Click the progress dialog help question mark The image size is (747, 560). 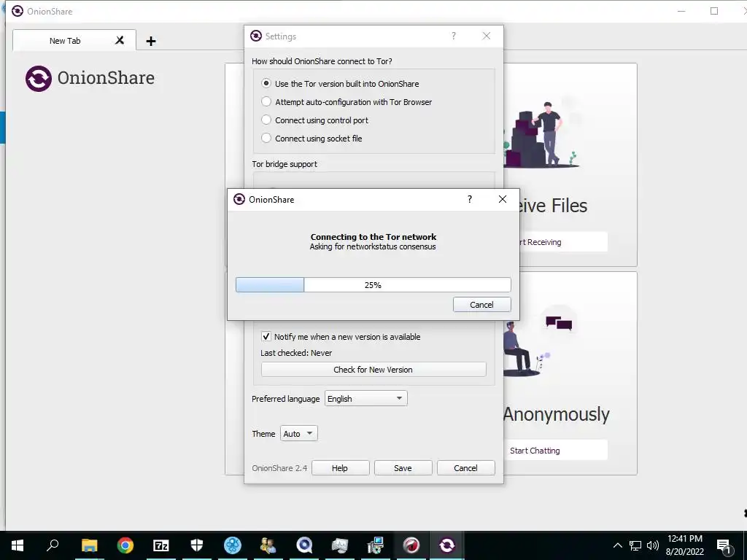point(470,199)
